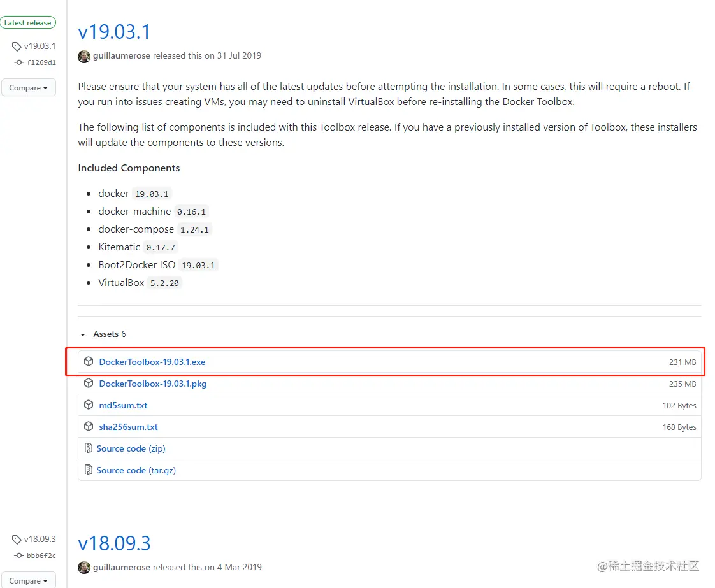Open the v19.03.1 release title
This screenshot has width=715, height=588.
(x=114, y=32)
